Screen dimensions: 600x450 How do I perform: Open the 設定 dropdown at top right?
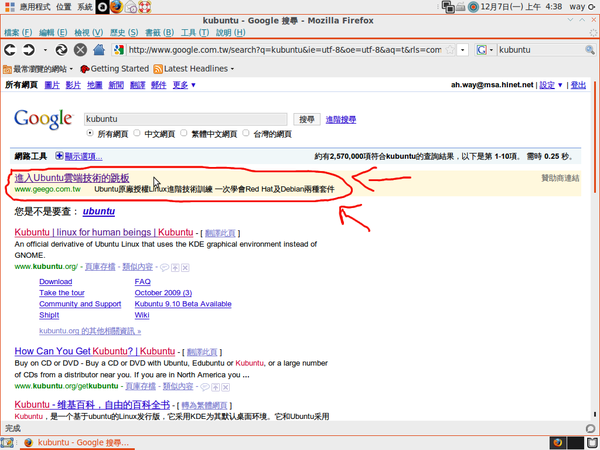click(x=551, y=85)
